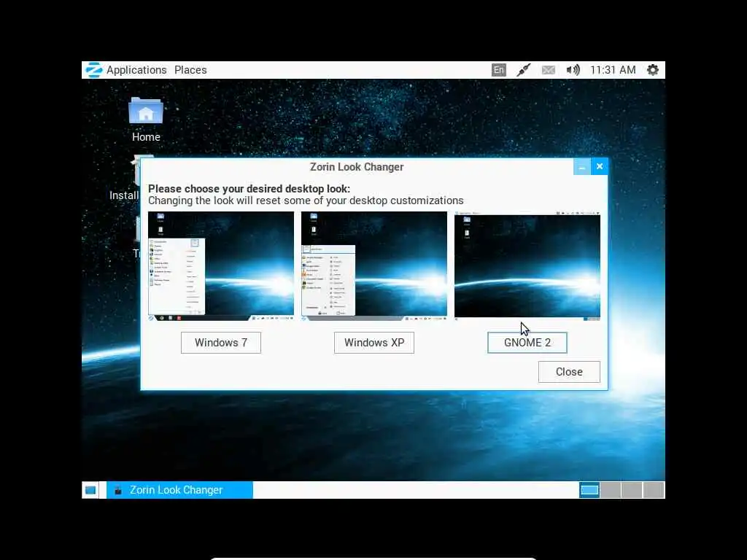Screen dimensions: 747x560
Task: Open the Applications menu
Action: (136, 70)
